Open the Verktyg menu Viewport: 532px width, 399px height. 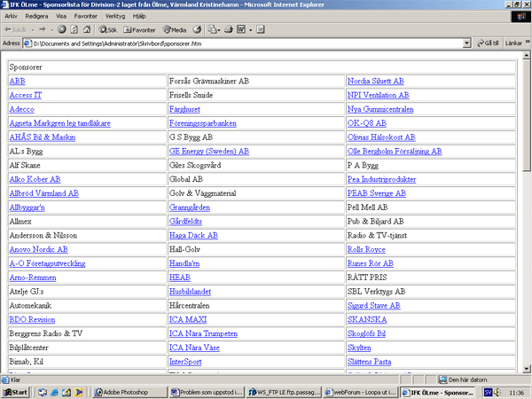[115, 16]
